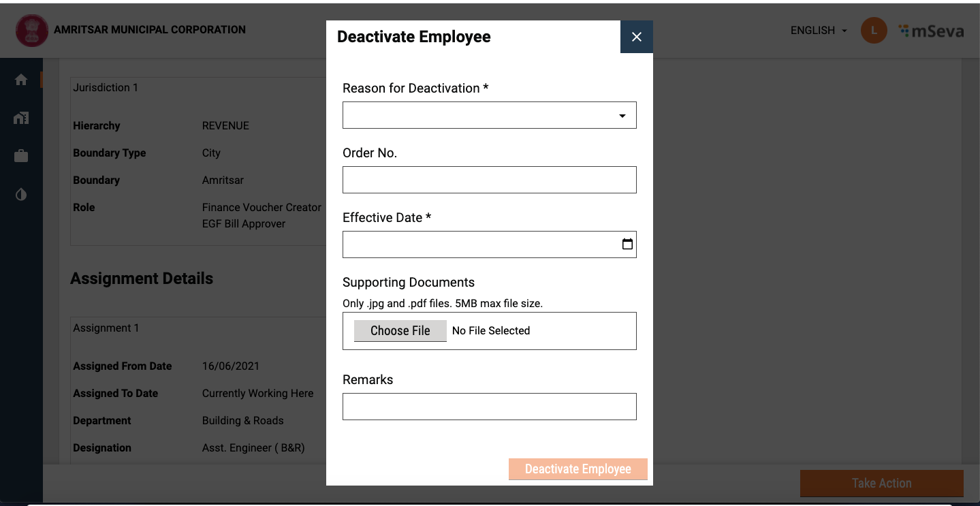This screenshot has height=506, width=980.
Task: Click the half-circle contrast sidebar icon
Action: point(21,195)
